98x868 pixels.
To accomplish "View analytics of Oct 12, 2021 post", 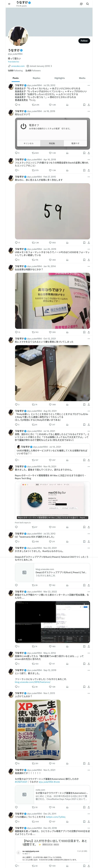I will pyautogui.click(x=67, y=405).
